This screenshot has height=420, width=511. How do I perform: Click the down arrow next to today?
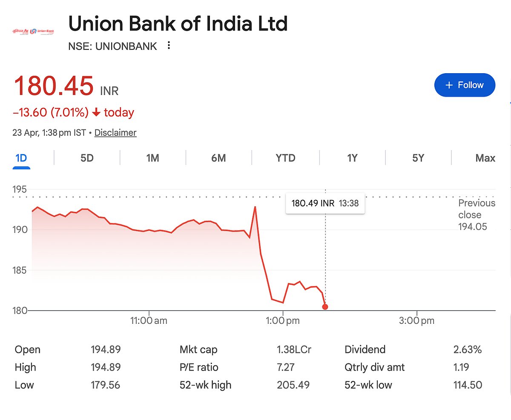[x=96, y=113]
